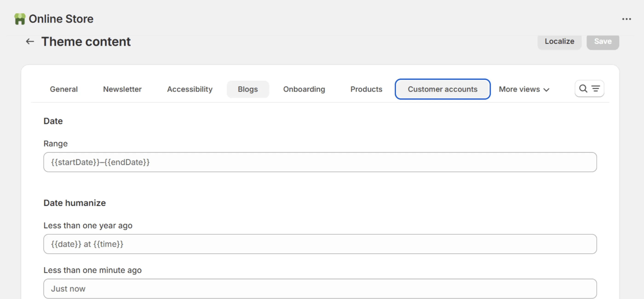
Task: Click the Blogs tab
Action: tap(248, 89)
